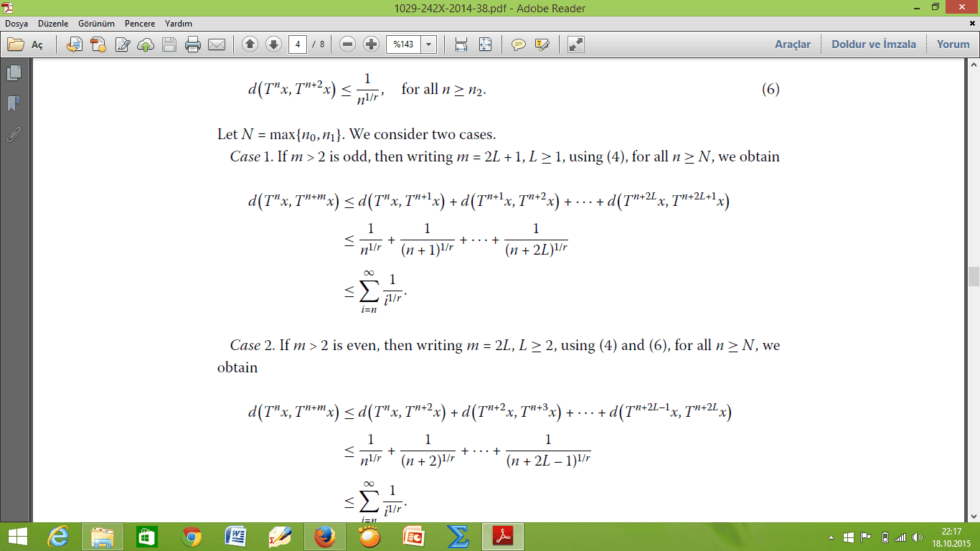Image resolution: width=980 pixels, height=551 pixels.
Task: Click the email envelope icon in the toolbar
Action: coord(217,44)
